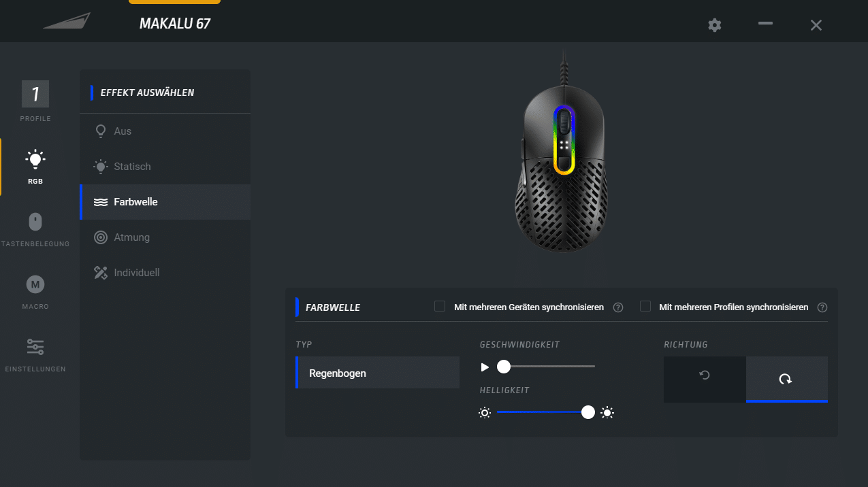Open the Macro editor section

[35, 290]
